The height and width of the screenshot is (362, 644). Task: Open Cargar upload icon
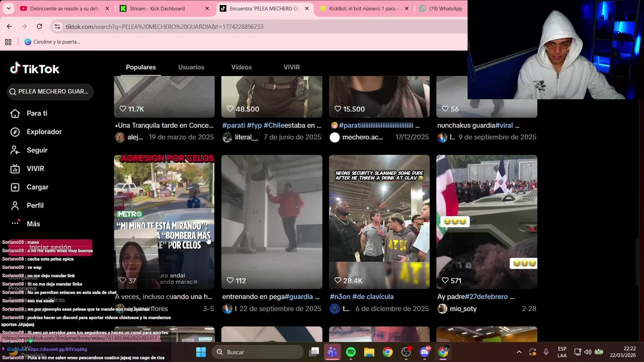15,187
